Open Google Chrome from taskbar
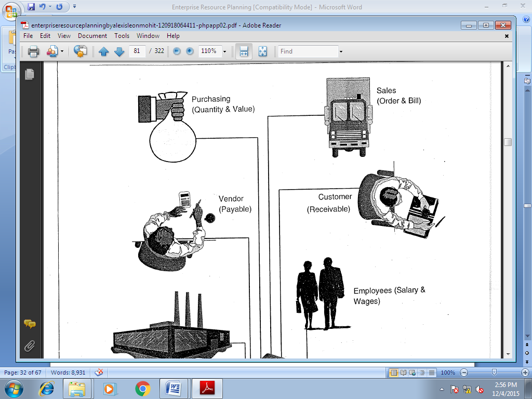532x399 pixels. [x=142, y=389]
